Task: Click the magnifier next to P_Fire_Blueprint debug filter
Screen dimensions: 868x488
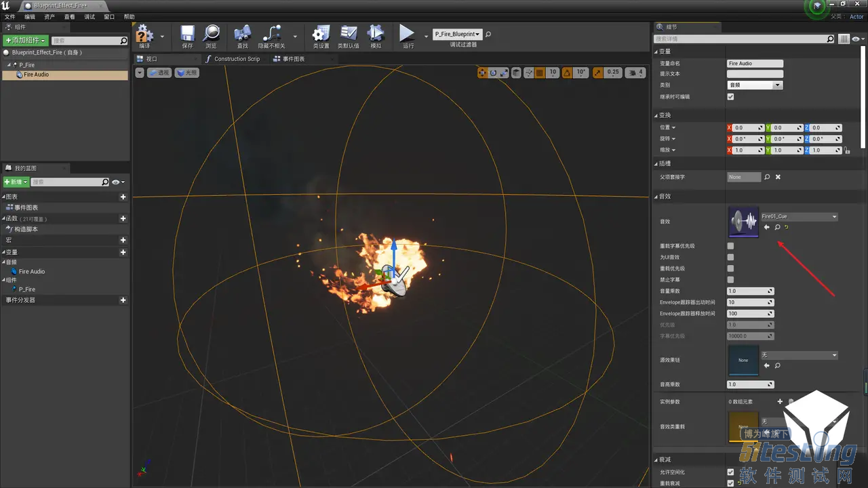Action: 488,34
